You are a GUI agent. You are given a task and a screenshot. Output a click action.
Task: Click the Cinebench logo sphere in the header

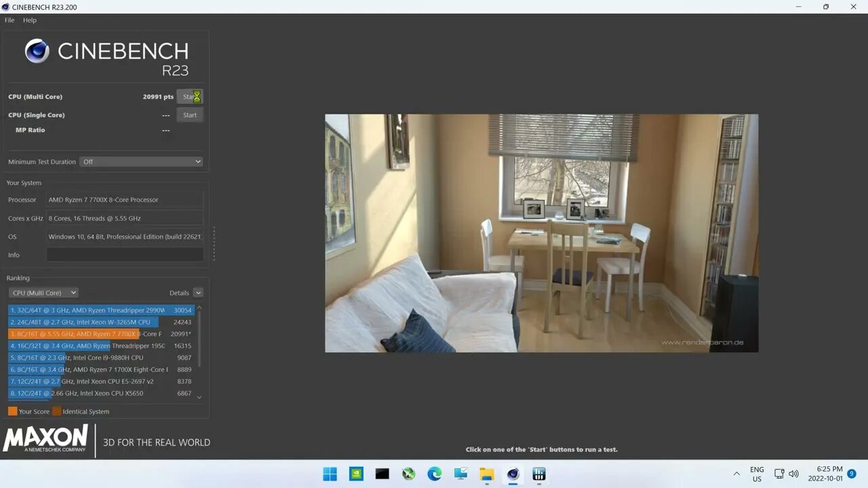(37, 51)
